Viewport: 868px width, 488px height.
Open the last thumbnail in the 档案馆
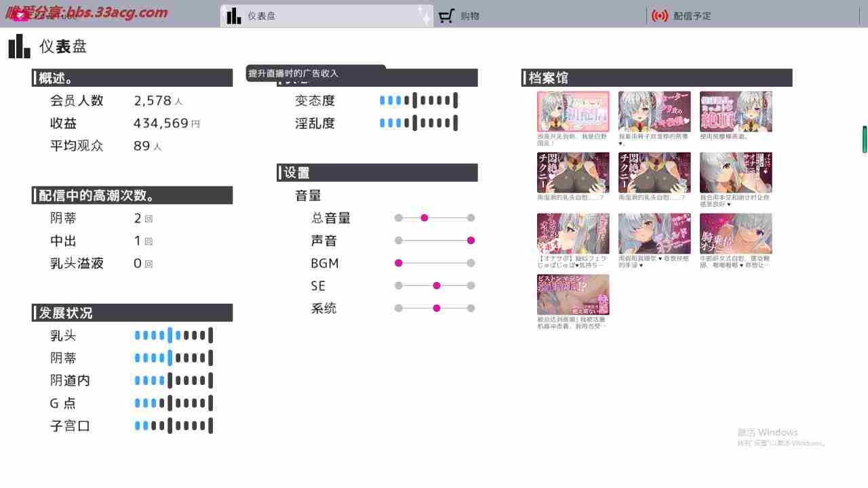point(573,295)
